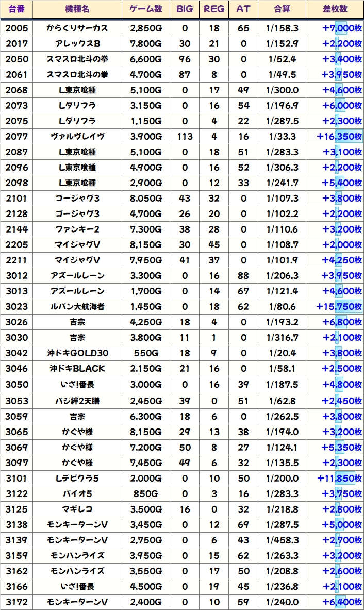The height and width of the screenshot is (610, 364).
Task: Click the 1/49.5 combined rate cell
Action: (x=282, y=74)
